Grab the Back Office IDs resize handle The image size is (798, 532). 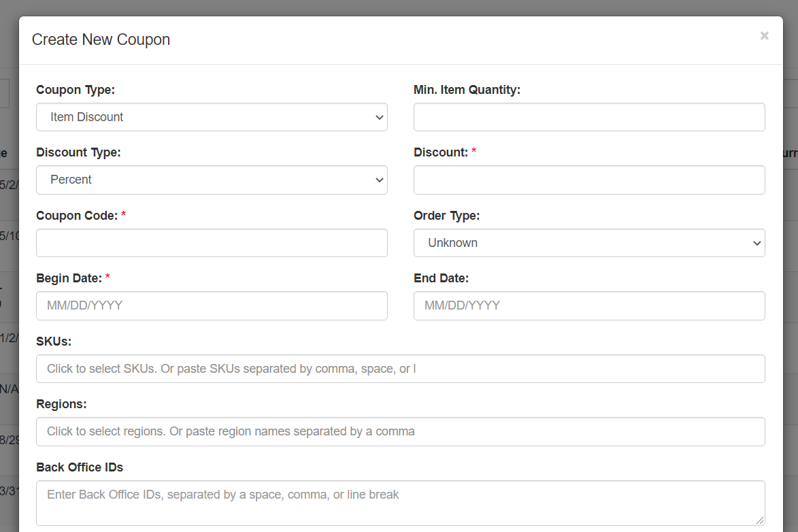coord(760,520)
